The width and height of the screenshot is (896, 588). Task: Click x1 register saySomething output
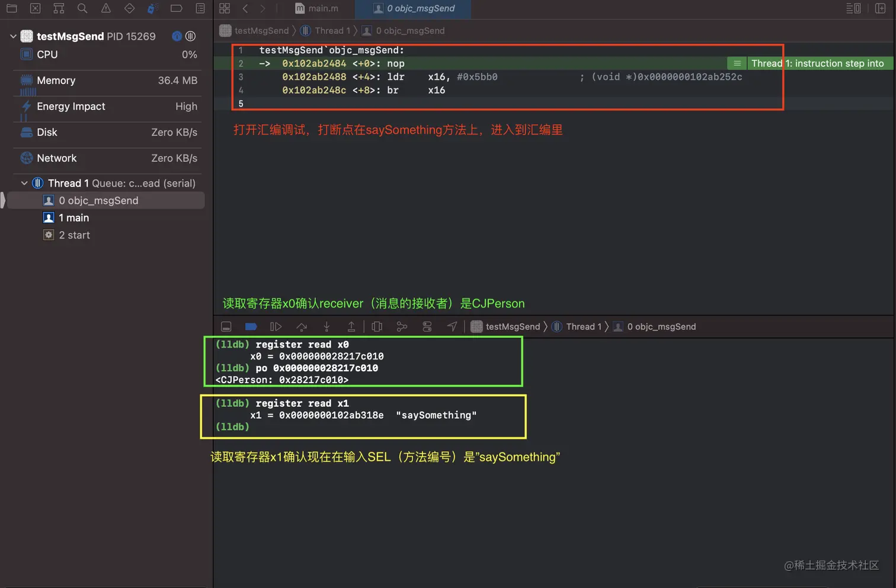(x=363, y=415)
